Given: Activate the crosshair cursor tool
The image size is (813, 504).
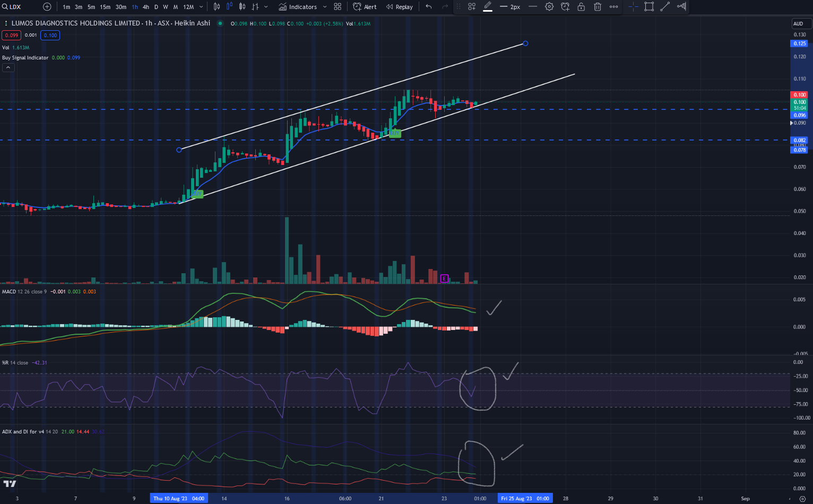Looking at the screenshot, I should (633, 7).
